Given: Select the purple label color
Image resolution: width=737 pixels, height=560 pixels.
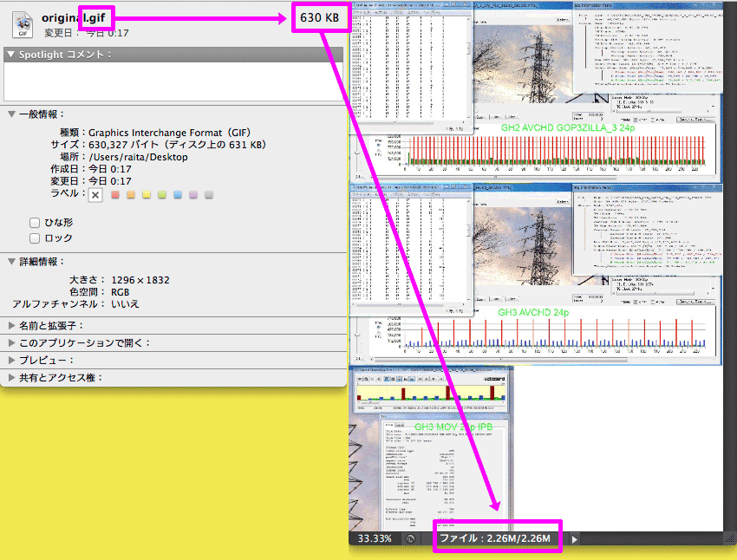Looking at the screenshot, I should click(193, 195).
